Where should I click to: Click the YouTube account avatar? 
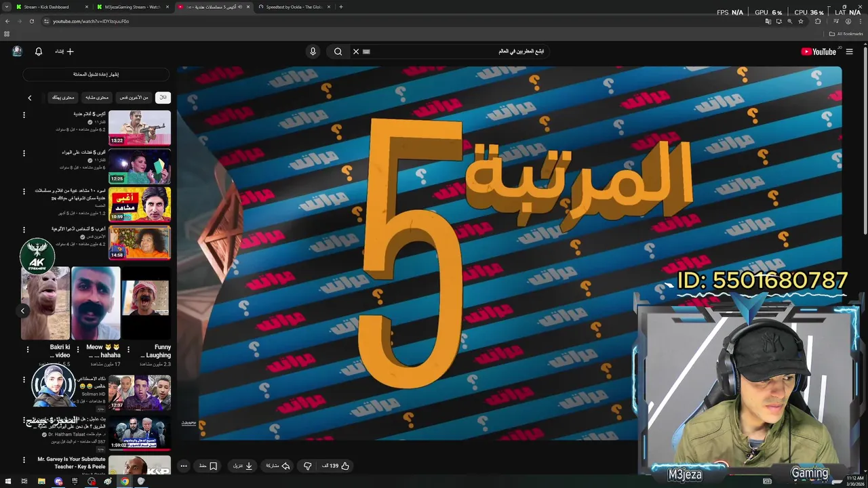(x=17, y=52)
